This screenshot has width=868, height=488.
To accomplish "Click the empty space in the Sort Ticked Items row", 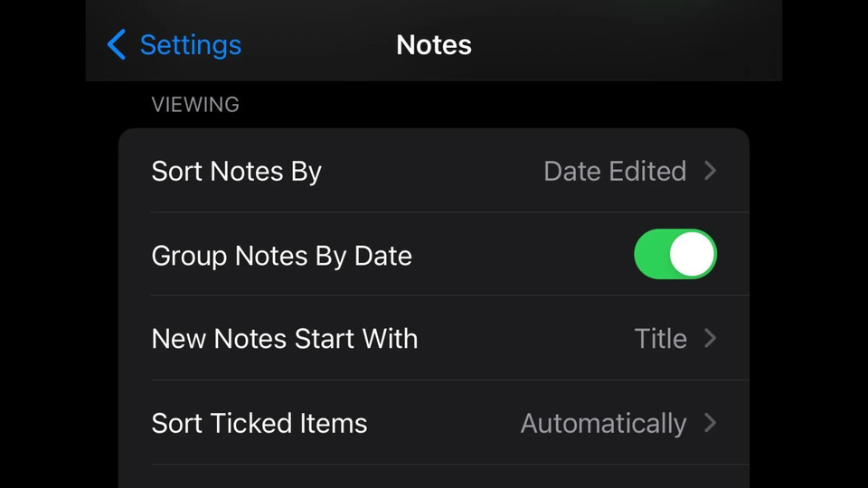I will (444, 423).
